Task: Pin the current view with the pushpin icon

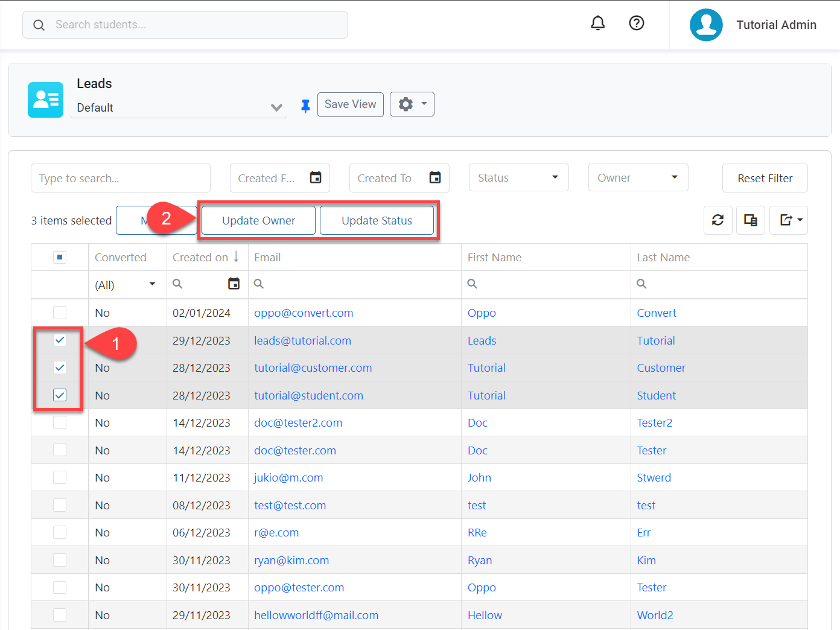Action: pos(305,106)
